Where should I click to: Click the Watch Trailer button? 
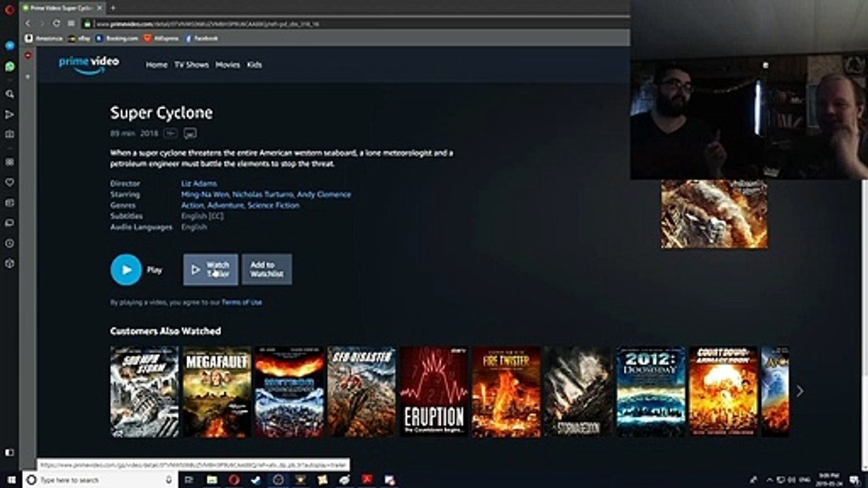(210, 270)
